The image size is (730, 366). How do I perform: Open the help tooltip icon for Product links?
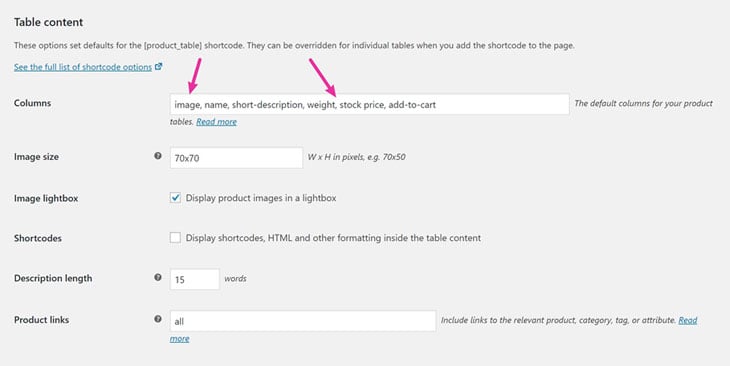(x=158, y=319)
